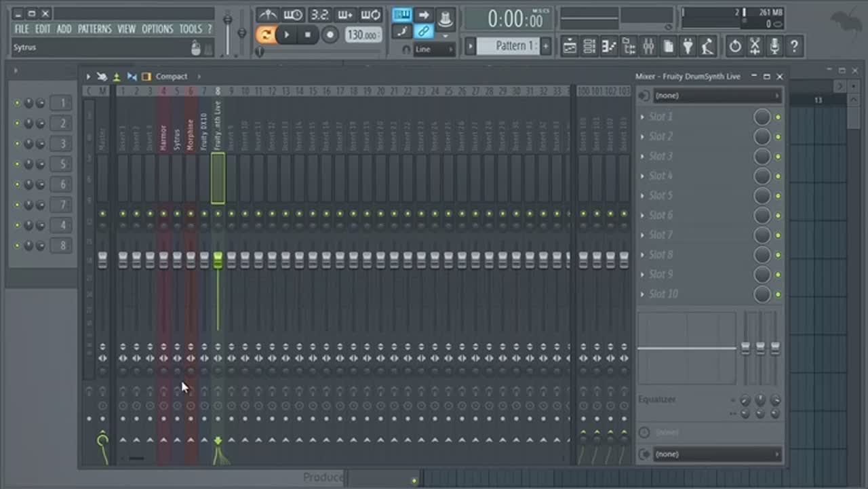Click the Compact mixer layout label
868x489 pixels.
tap(171, 77)
